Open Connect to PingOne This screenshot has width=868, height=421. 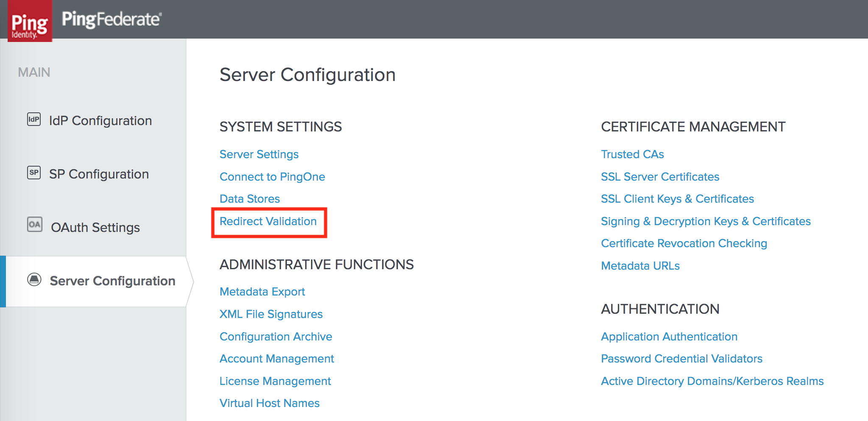pyautogui.click(x=272, y=177)
